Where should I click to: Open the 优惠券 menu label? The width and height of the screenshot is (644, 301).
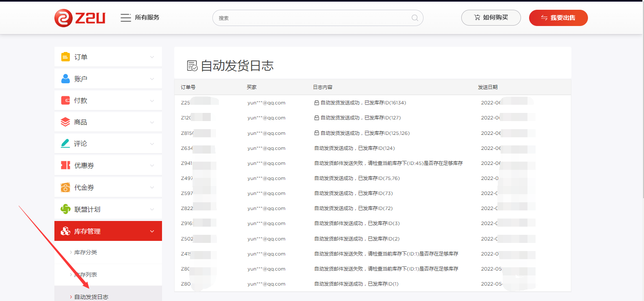(84, 165)
